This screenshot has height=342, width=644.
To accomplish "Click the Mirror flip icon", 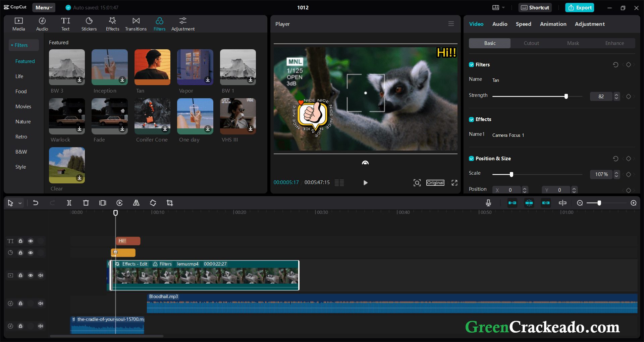I will (x=136, y=203).
